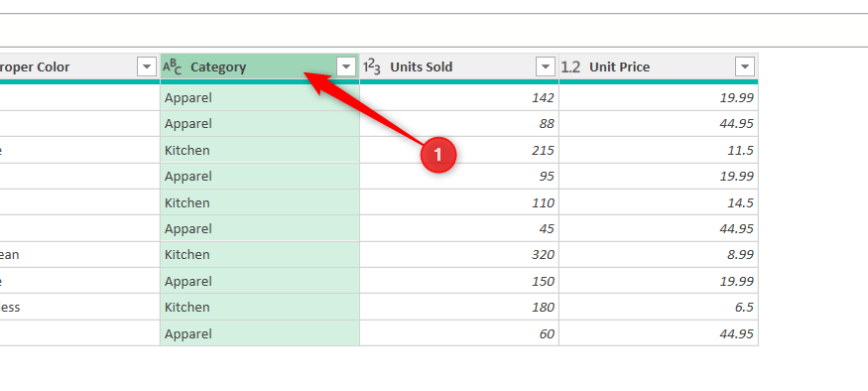The image size is (868, 391).
Task: Click the Units Sold cell showing 88
Action: 459,123
